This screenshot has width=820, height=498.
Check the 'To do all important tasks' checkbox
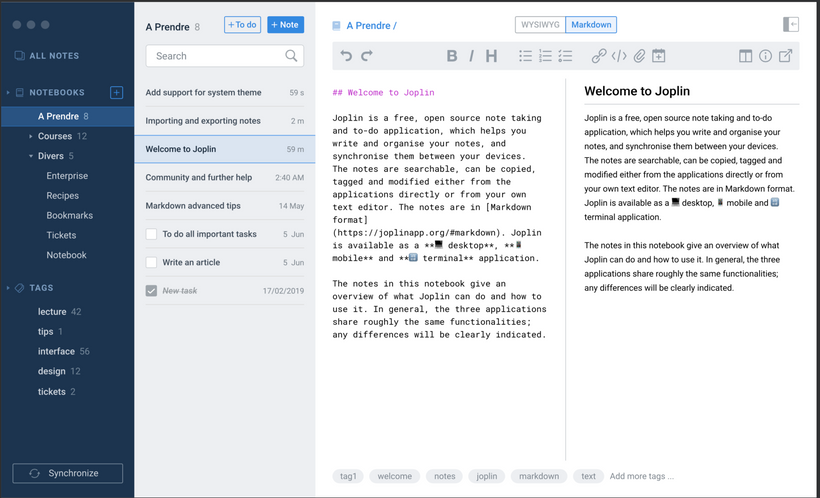pyautogui.click(x=151, y=234)
